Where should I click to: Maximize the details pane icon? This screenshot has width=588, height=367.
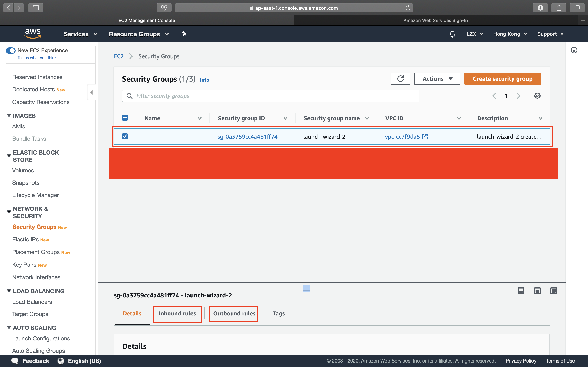pyautogui.click(x=553, y=291)
